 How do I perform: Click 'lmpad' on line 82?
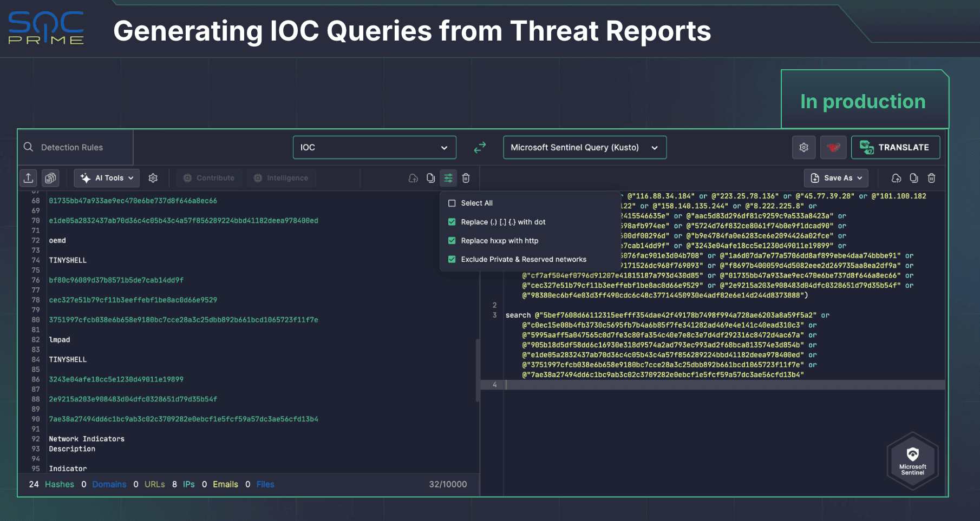(60, 340)
